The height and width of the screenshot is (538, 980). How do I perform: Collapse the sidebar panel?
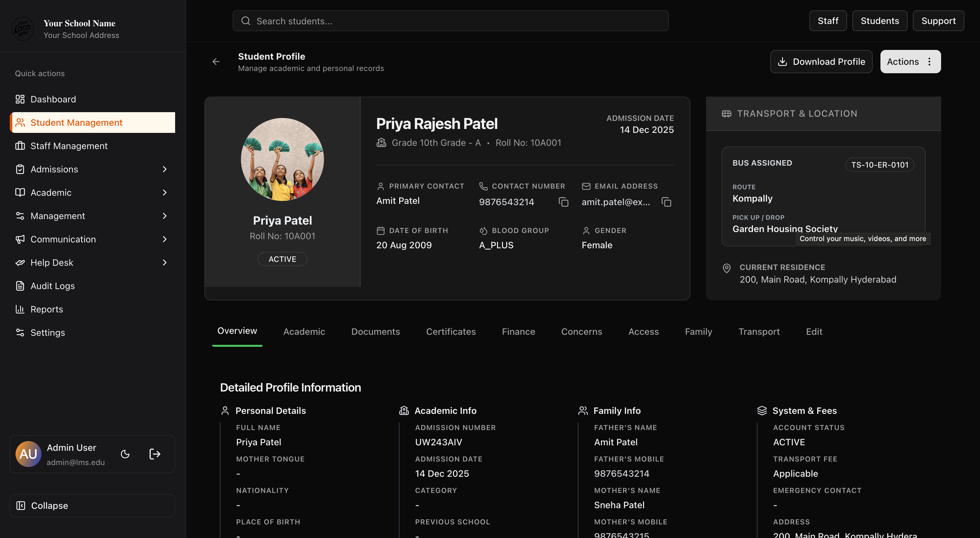tap(92, 506)
